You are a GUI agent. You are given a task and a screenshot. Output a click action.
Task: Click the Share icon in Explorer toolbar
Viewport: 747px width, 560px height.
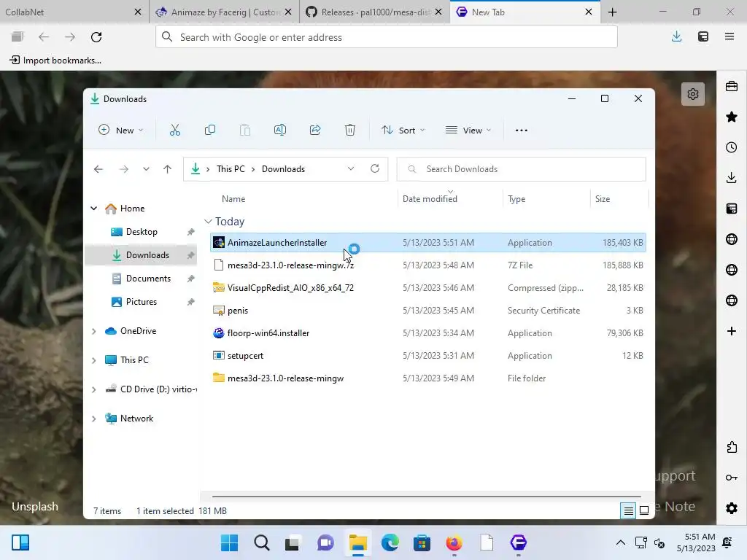(x=315, y=130)
